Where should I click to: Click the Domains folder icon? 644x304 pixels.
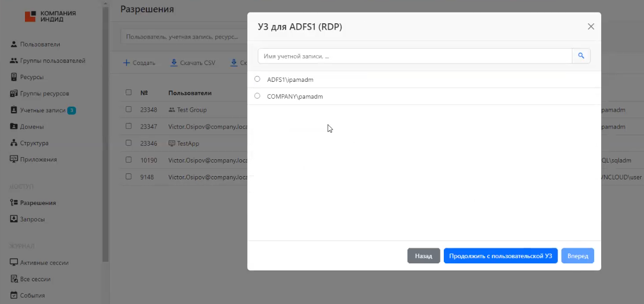pos(14,127)
